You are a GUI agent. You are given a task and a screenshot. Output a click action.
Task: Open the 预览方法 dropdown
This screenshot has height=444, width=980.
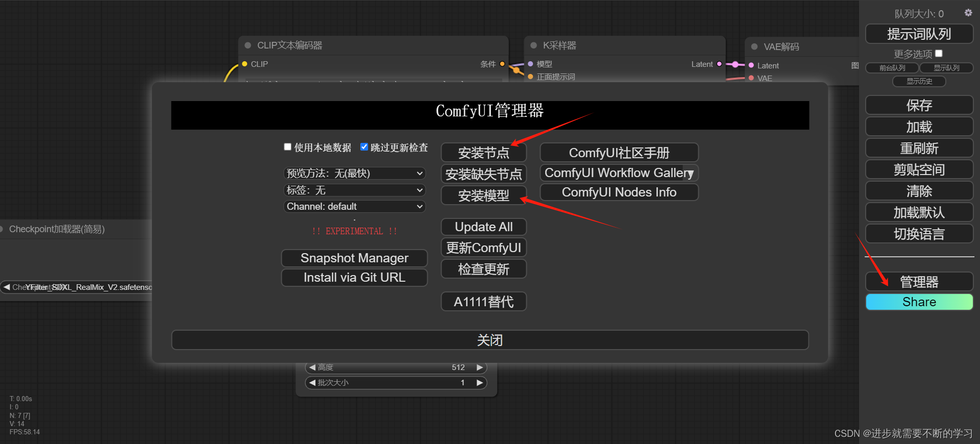(355, 174)
